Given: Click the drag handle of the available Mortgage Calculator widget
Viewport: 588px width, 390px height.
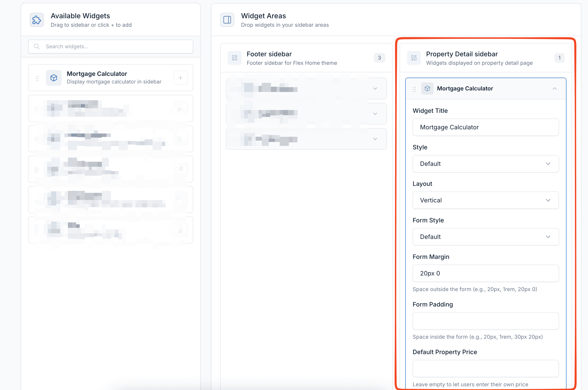Looking at the screenshot, I should (x=37, y=79).
